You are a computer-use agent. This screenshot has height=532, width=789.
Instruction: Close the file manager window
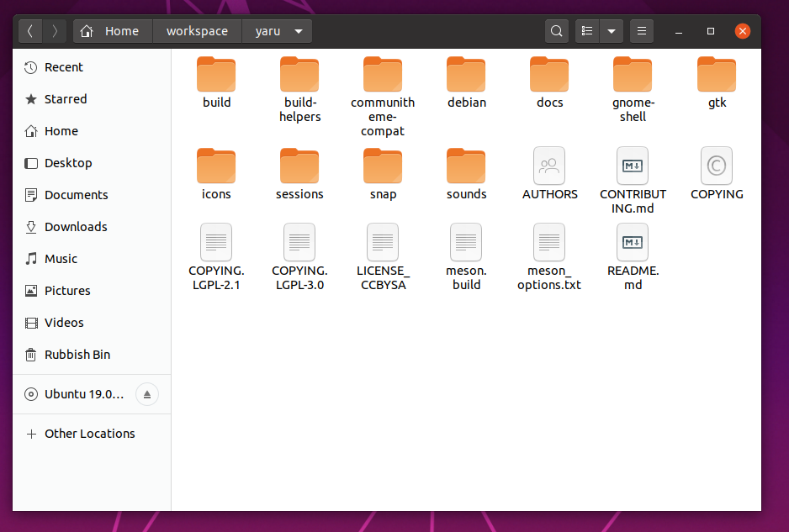click(x=742, y=31)
